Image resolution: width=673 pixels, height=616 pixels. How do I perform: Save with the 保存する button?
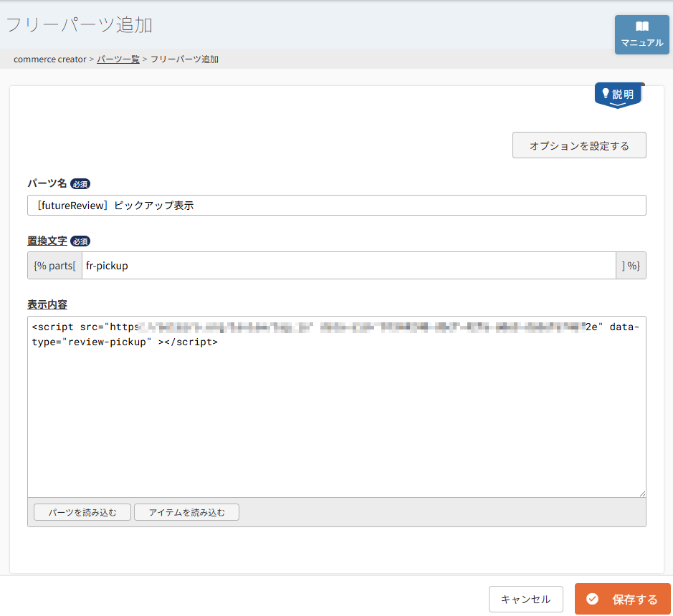point(622,599)
